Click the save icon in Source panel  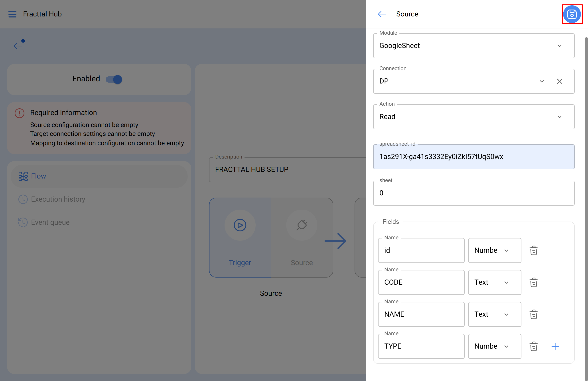pyautogui.click(x=572, y=14)
